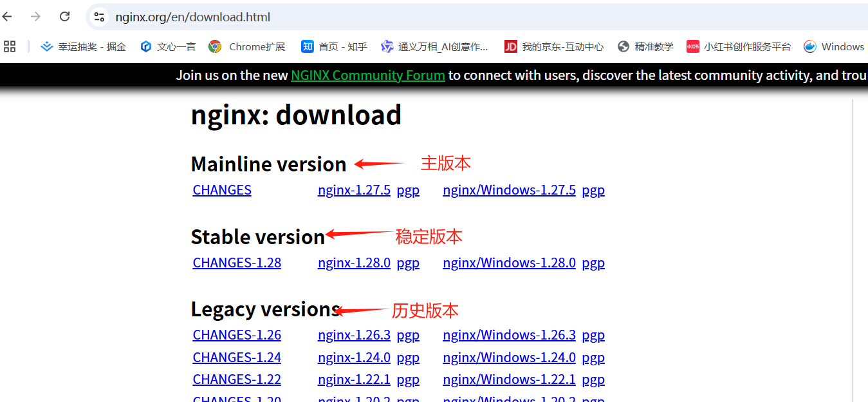Click the forward navigation arrow
The width and height of the screenshot is (868, 402).
35,16
